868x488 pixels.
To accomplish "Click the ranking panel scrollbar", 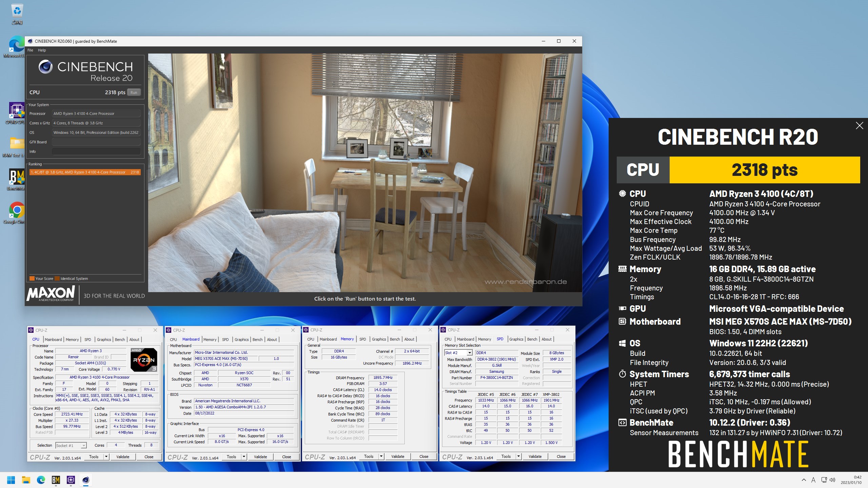I will (147, 180).
